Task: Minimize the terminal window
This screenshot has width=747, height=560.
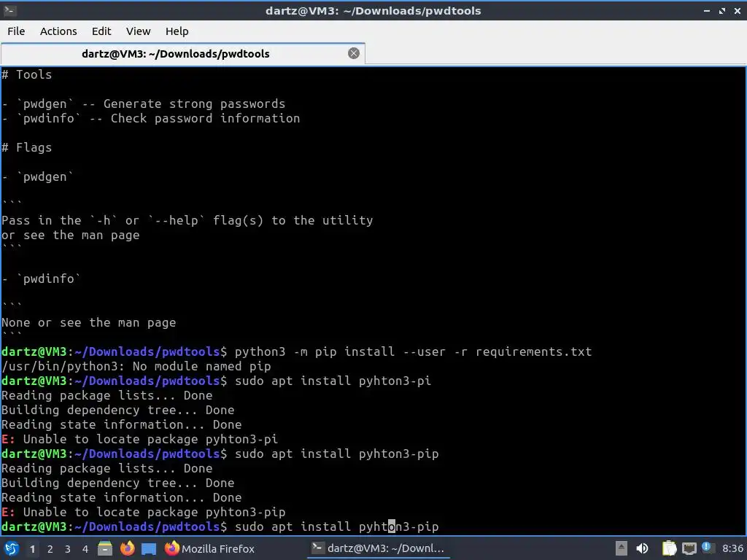Action: click(x=707, y=10)
